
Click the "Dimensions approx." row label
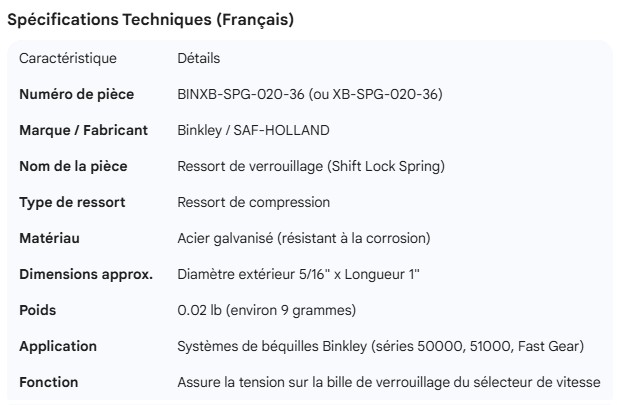click(86, 274)
